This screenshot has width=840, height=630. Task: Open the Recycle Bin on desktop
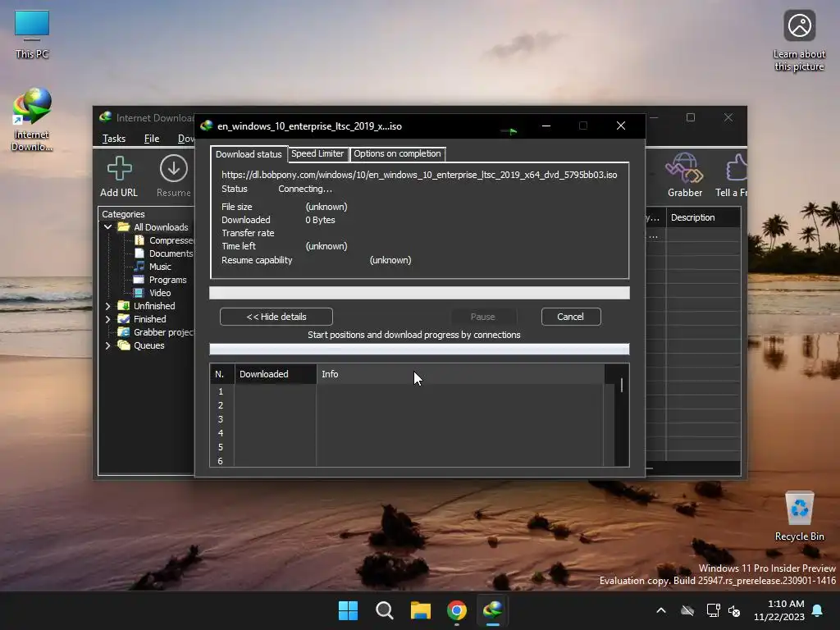799,516
